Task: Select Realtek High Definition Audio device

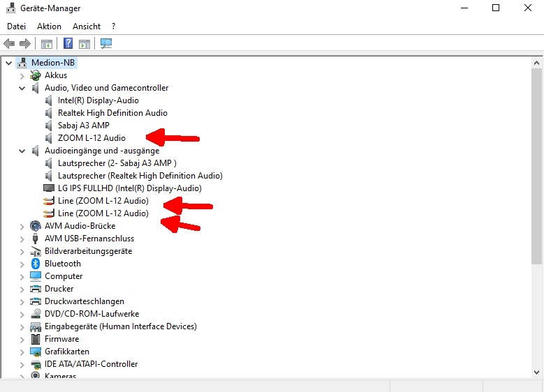Action: coord(112,113)
